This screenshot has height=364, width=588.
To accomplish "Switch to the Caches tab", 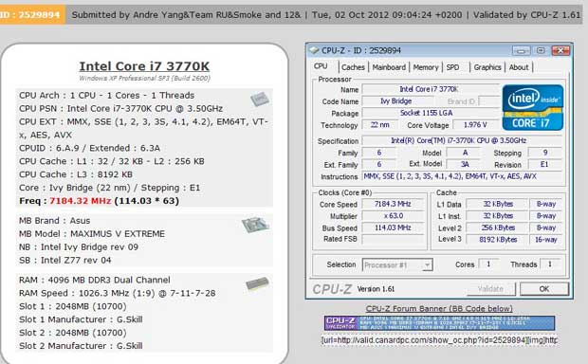I will point(353,67).
